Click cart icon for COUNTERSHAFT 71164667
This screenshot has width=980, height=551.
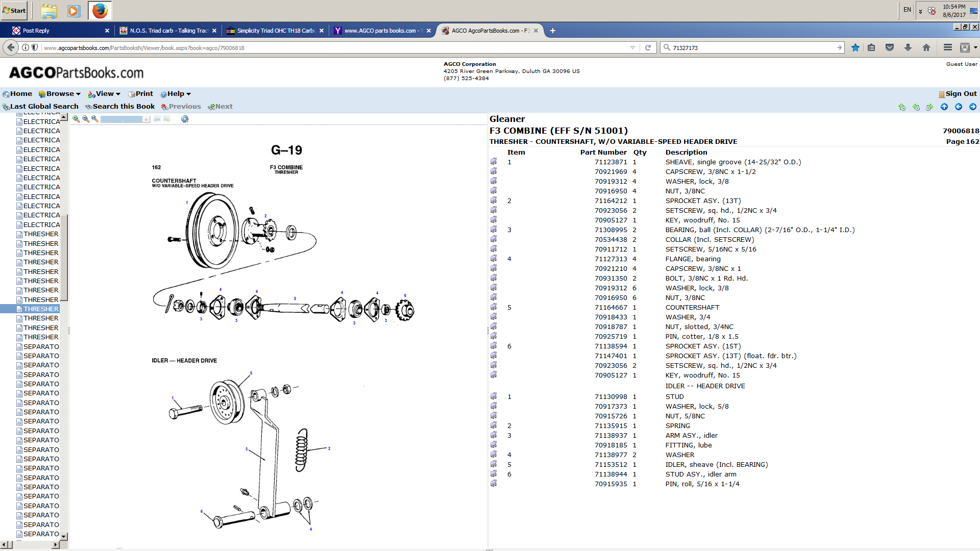pos(494,307)
